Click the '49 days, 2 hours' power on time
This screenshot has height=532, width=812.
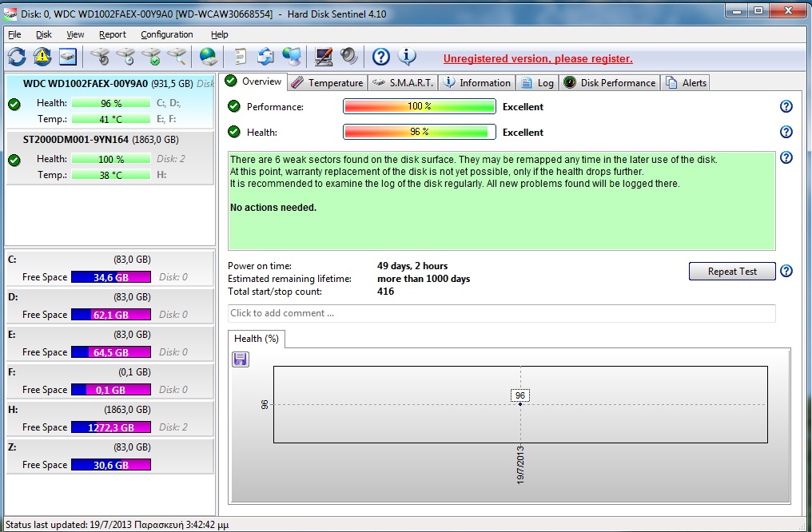(x=412, y=266)
